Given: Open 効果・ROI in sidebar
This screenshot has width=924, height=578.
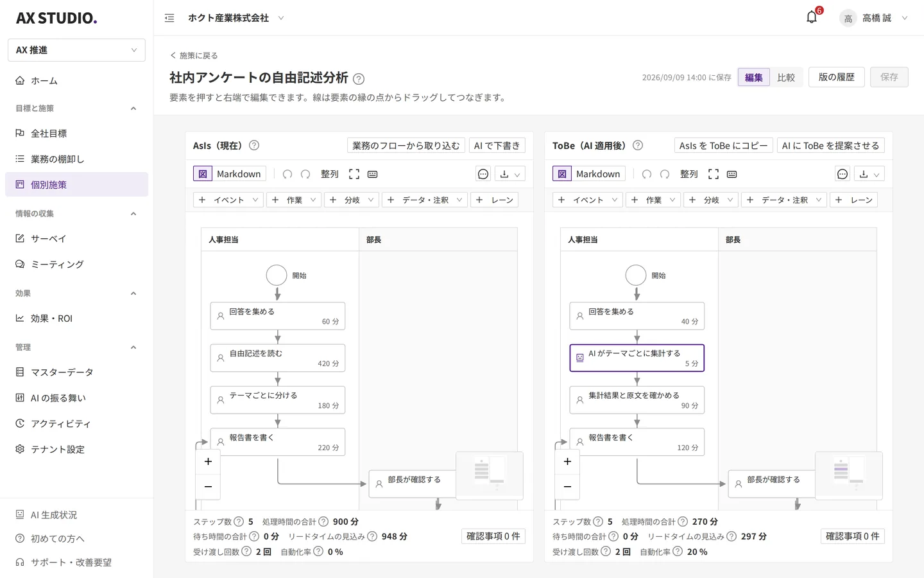Looking at the screenshot, I should coord(76,319).
